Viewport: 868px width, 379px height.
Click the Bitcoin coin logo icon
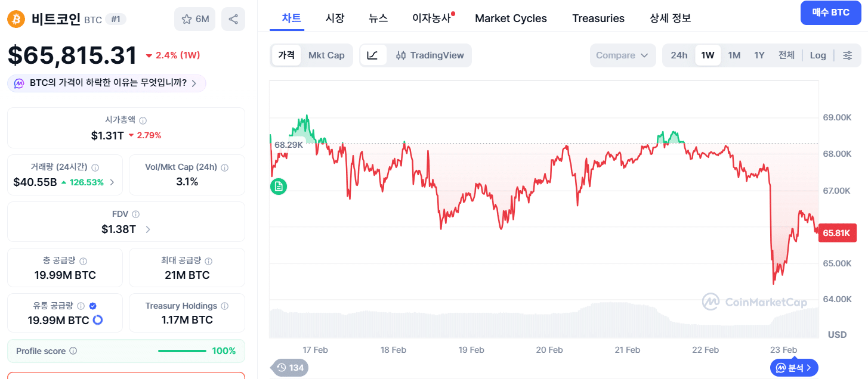[16, 19]
